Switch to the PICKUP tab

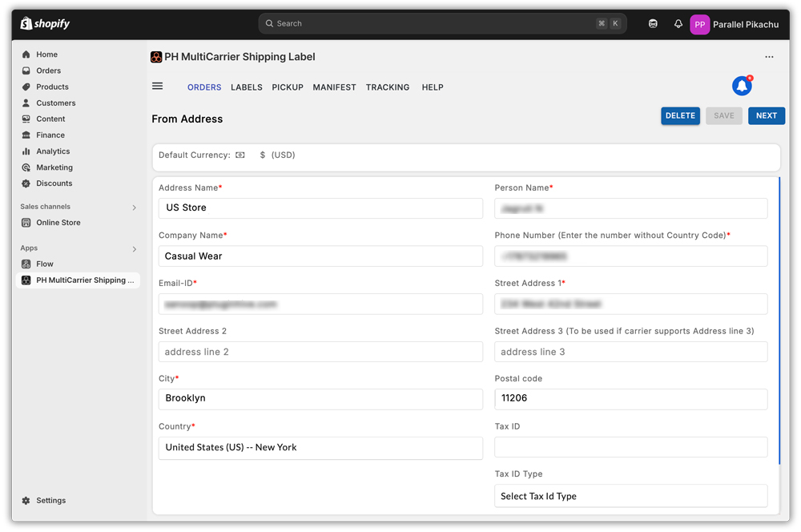pos(288,87)
